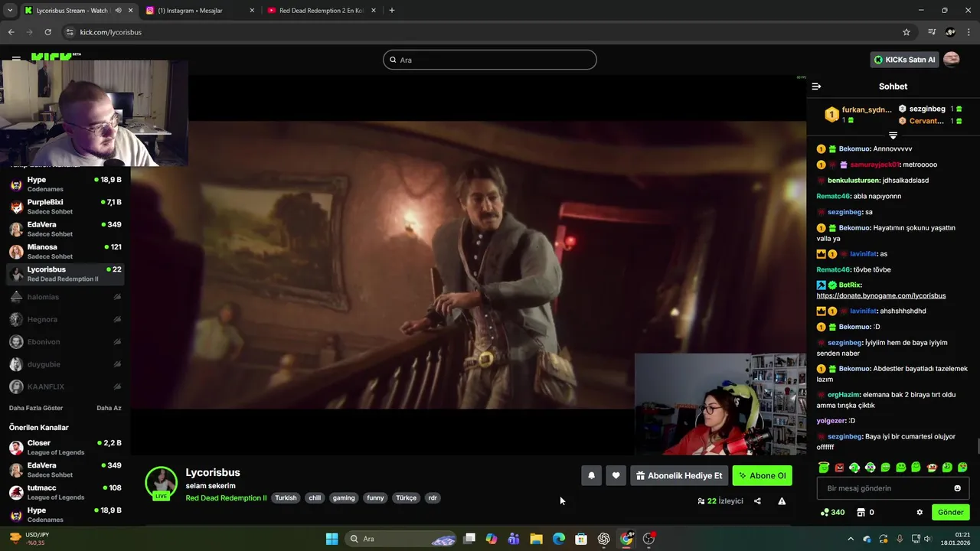
Task: Share the stream via share icon
Action: click(757, 501)
